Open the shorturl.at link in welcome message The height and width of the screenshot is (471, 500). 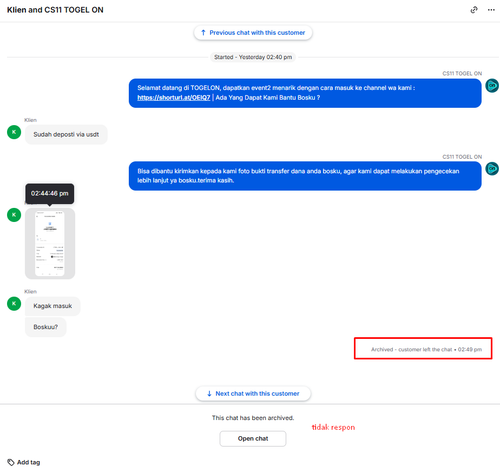(174, 98)
